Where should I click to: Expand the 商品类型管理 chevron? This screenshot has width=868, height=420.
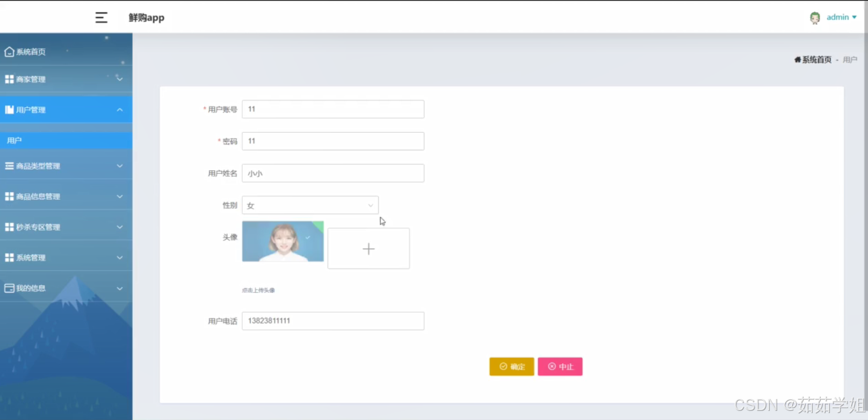click(120, 166)
